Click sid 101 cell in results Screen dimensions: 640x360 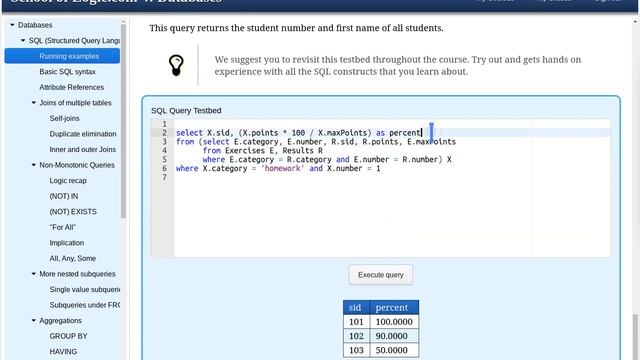(x=356, y=322)
